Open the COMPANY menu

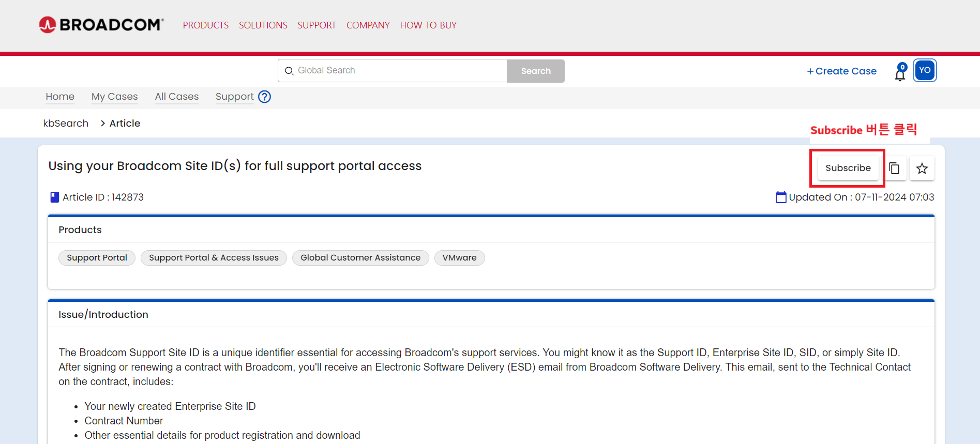[x=368, y=25]
